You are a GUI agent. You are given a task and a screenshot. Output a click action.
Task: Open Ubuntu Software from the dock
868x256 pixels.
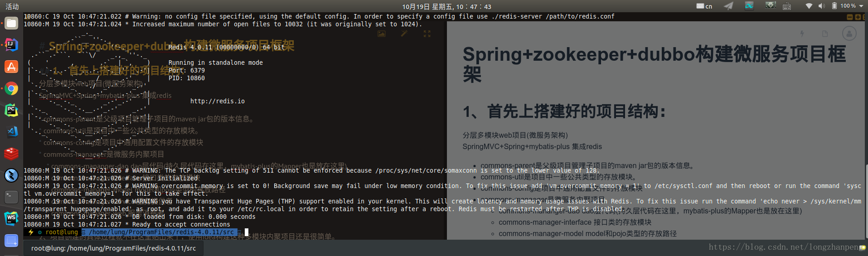pos(11,67)
